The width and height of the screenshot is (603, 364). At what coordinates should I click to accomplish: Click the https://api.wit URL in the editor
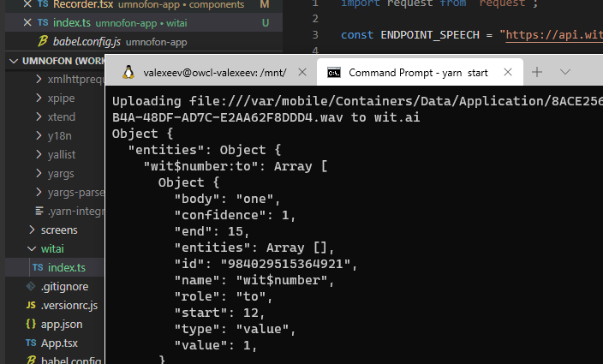[554, 35]
